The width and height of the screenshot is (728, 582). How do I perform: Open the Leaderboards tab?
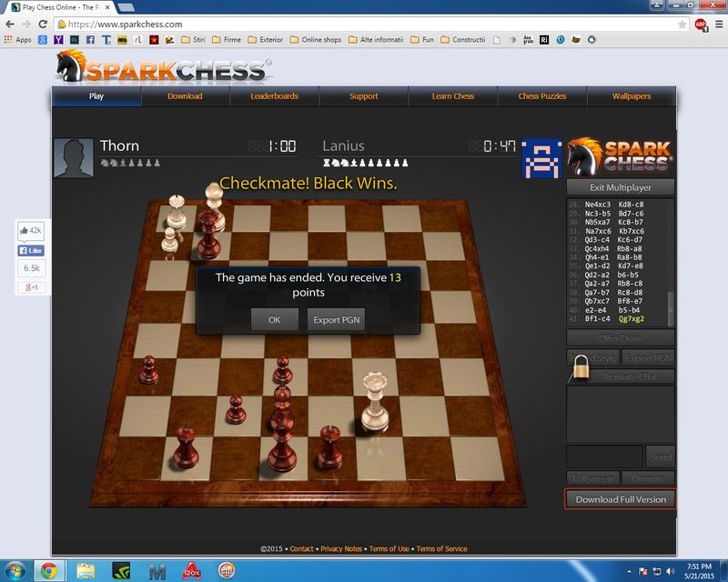275,96
